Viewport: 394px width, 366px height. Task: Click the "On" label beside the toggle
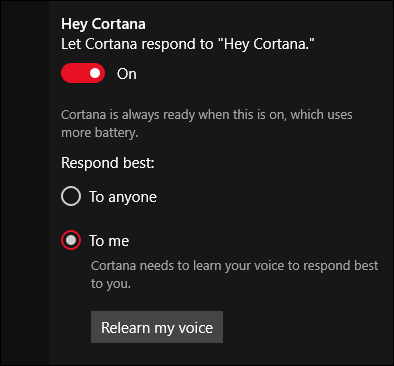click(x=127, y=74)
